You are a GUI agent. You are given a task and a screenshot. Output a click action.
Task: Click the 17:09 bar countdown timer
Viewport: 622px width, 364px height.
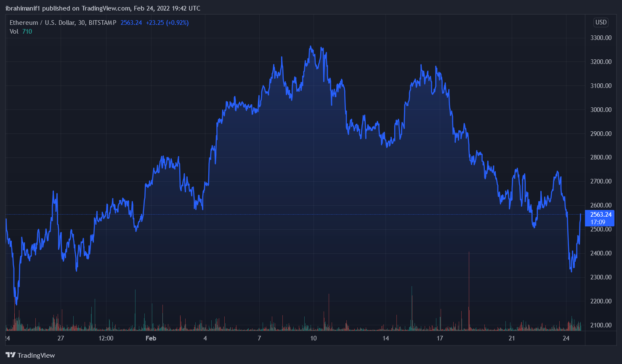pyautogui.click(x=598, y=222)
